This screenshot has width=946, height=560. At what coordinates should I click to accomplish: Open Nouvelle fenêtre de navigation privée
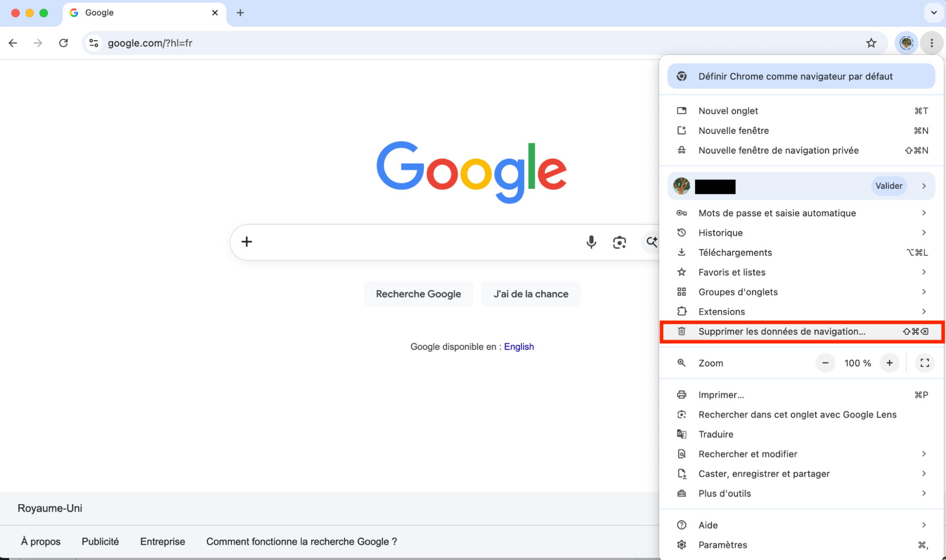801,150
